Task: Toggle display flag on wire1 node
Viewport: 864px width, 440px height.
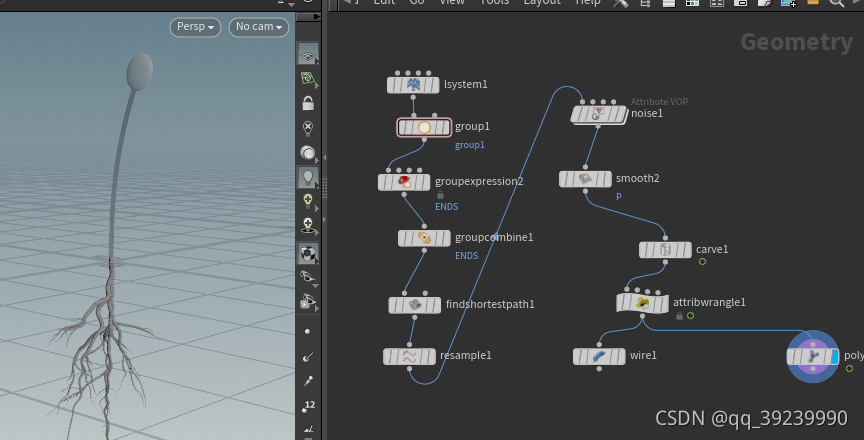Action: point(620,356)
